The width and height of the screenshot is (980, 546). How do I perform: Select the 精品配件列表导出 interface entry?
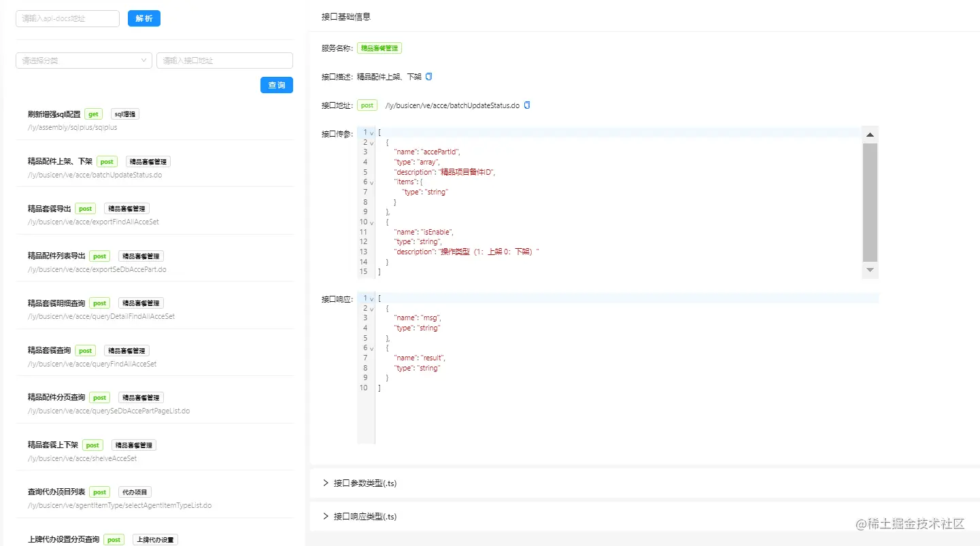tap(56, 256)
